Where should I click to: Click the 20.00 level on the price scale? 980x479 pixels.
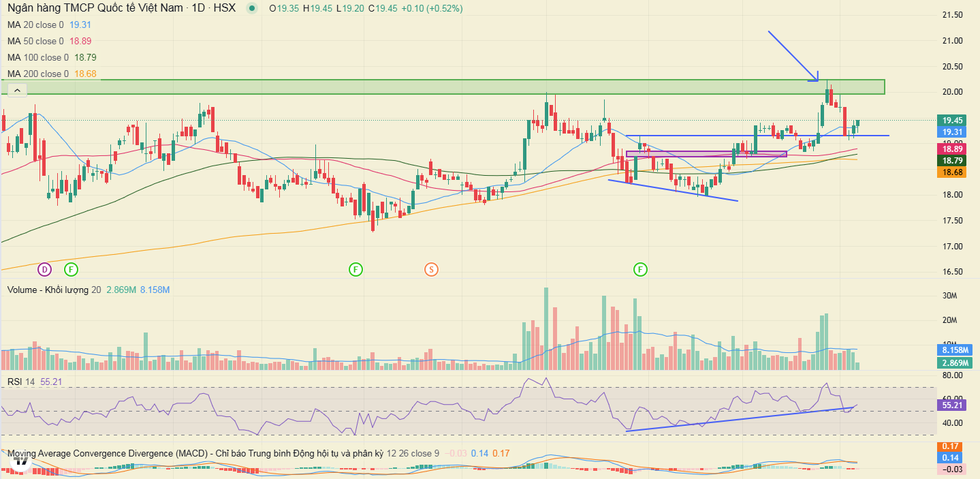[951, 92]
